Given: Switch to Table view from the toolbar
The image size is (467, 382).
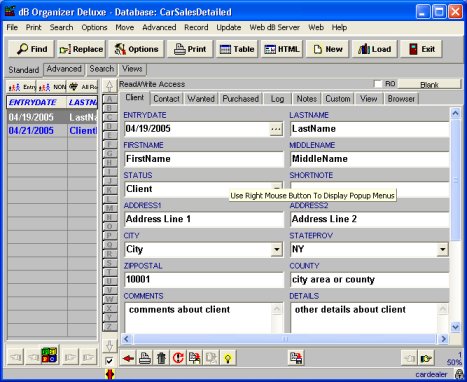Looking at the screenshot, I should click(x=237, y=49).
